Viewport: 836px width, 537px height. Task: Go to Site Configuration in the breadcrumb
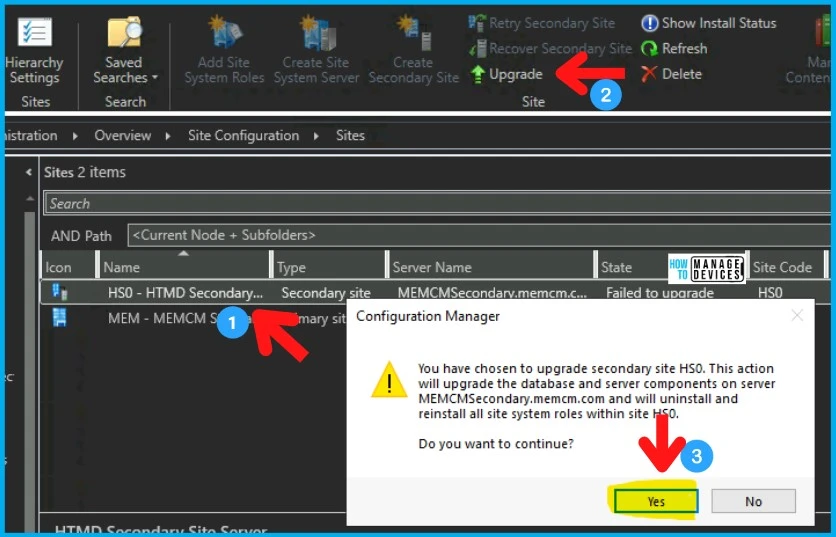pos(243,135)
